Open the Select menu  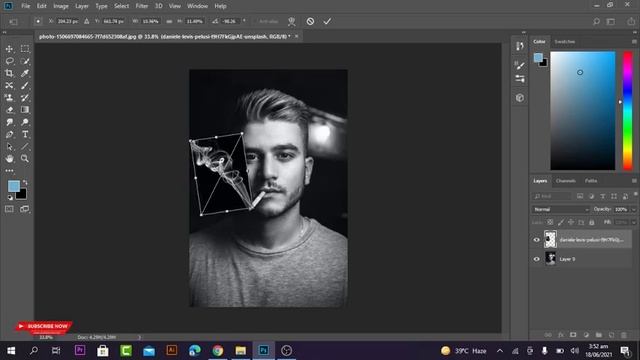point(121,6)
